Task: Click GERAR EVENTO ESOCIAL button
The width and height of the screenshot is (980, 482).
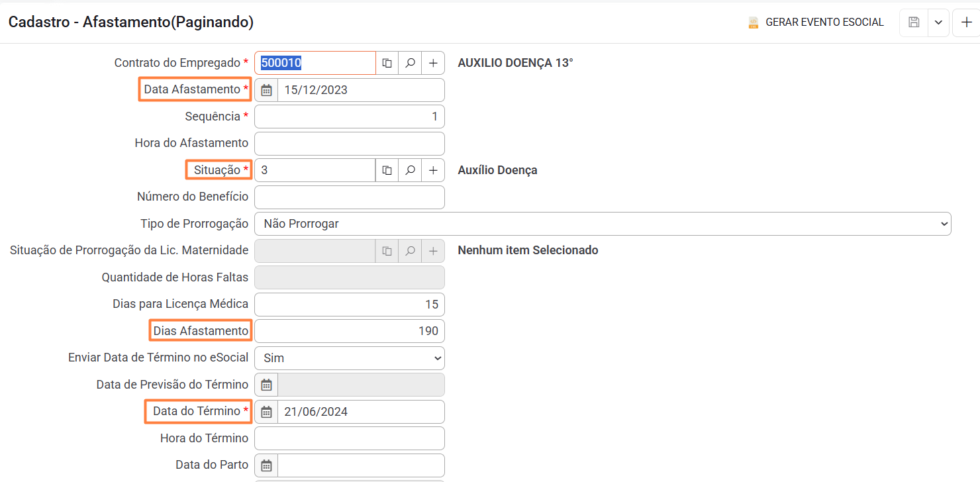Action: click(816, 23)
